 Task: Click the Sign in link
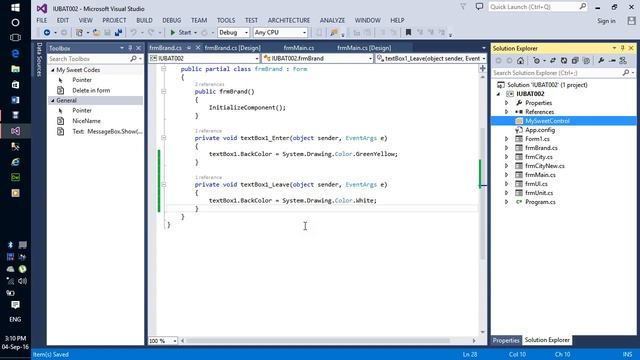pyautogui.click(x=606, y=21)
